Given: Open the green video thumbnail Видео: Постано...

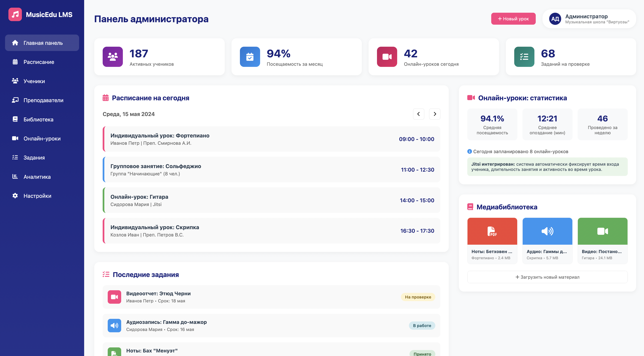Looking at the screenshot, I should 602,231.
